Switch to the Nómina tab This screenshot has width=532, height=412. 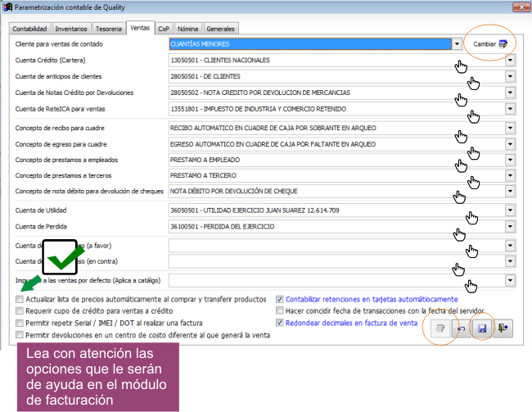click(188, 29)
